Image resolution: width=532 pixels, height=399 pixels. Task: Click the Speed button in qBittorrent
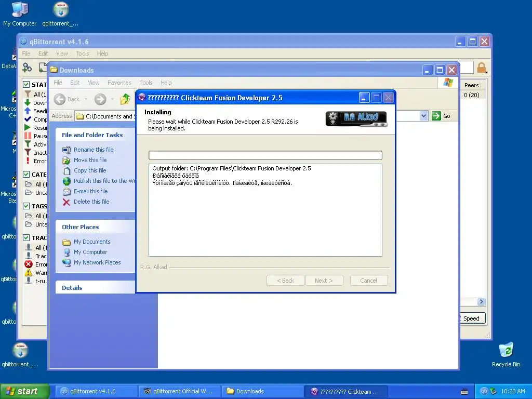point(471,318)
